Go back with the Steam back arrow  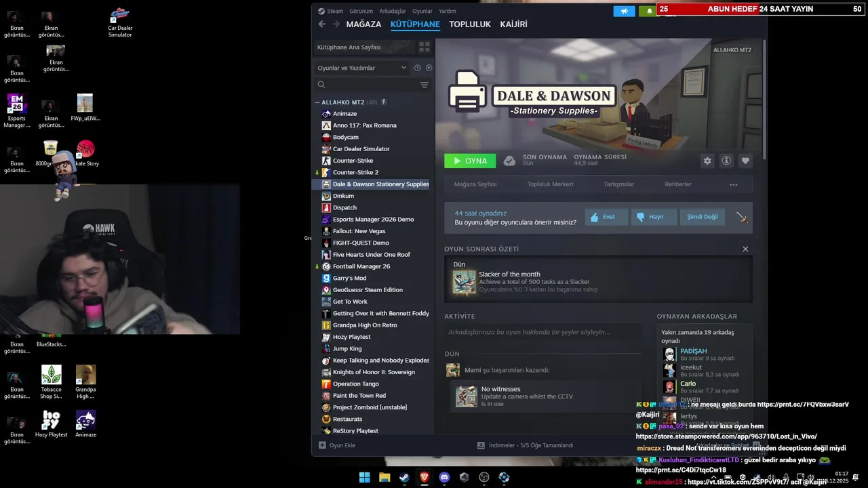(322, 24)
